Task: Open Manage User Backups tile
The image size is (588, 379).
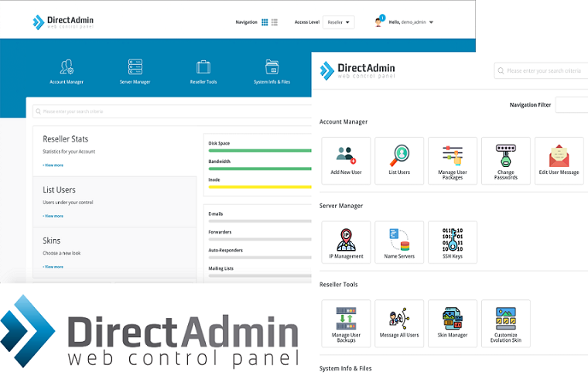Action: point(346,323)
